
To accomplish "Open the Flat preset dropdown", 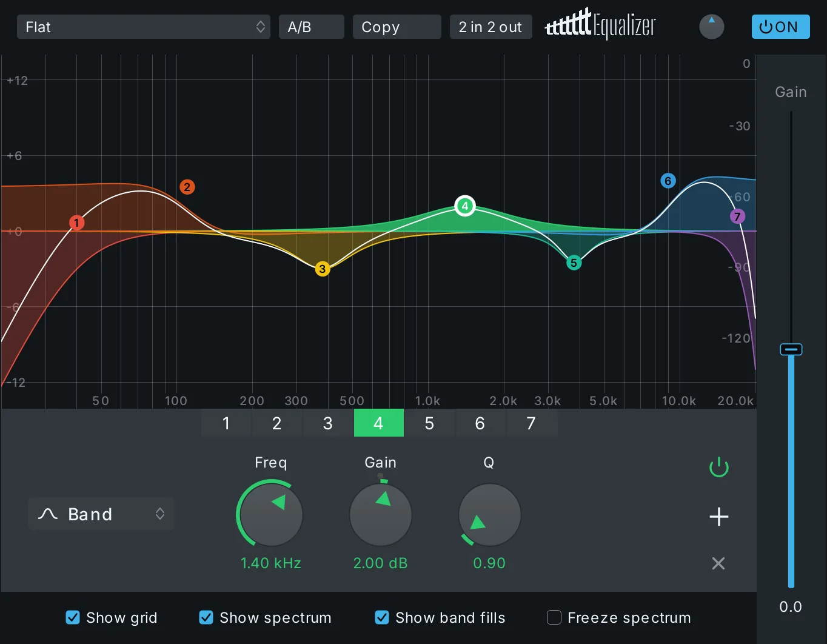I will pyautogui.click(x=144, y=27).
